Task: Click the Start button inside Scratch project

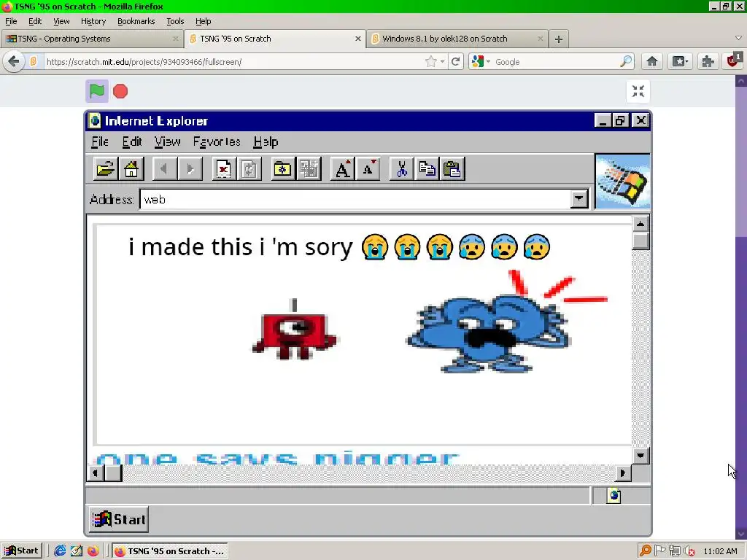Action: coord(119,519)
